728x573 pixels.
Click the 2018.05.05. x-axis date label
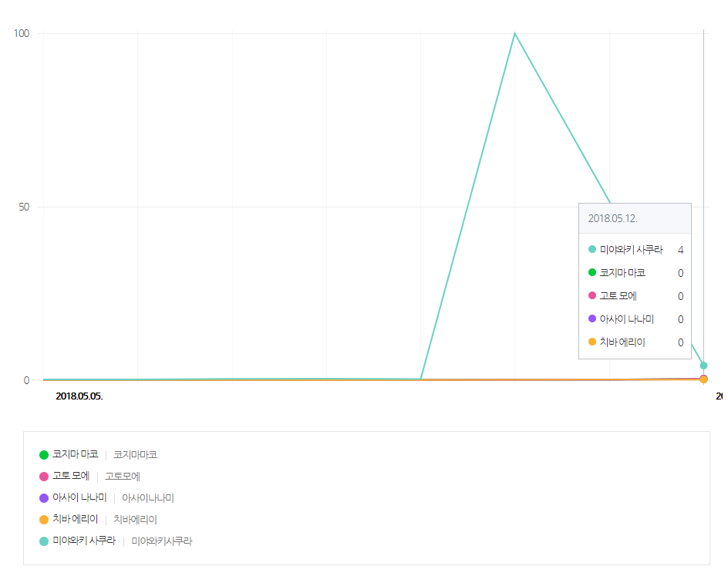pyautogui.click(x=79, y=396)
